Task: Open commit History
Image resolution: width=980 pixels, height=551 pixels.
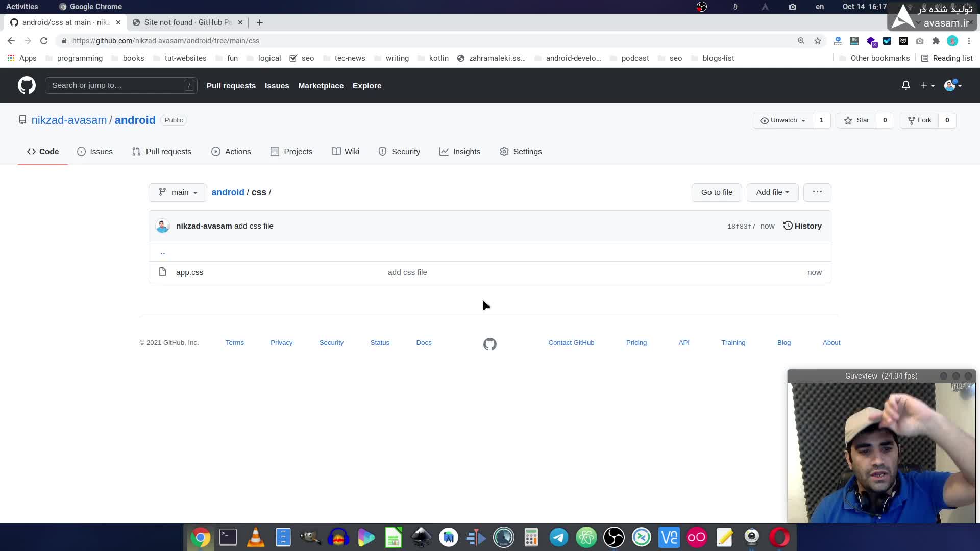Action: [802, 226]
